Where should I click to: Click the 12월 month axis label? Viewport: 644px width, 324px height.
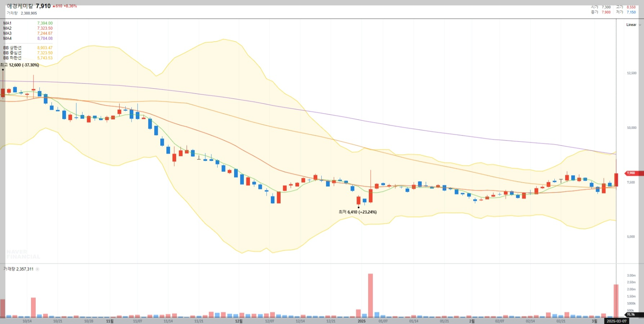(239, 321)
